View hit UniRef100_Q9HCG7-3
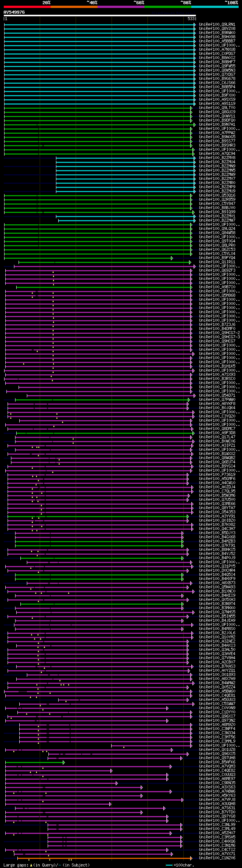This screenshot has height=868, width=242. coord(219,337)
